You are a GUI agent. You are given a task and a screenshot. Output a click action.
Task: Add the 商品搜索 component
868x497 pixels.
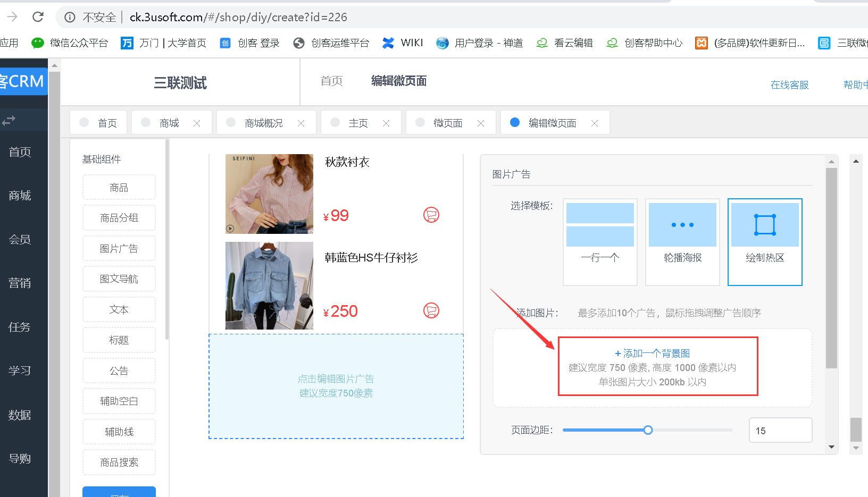coord(119,462)
